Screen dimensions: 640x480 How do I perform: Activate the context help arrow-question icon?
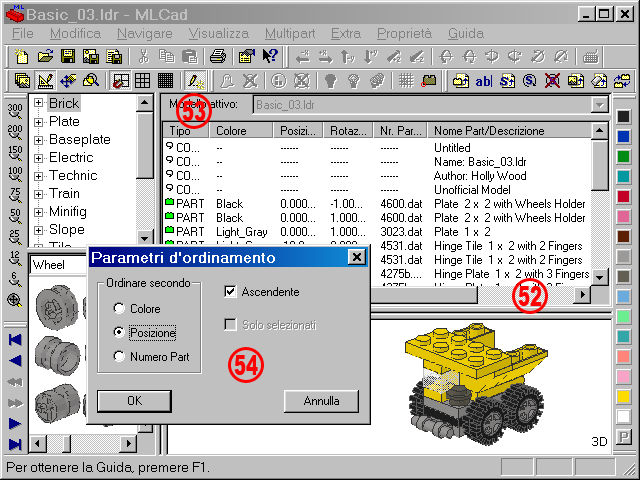pos(270,56)
